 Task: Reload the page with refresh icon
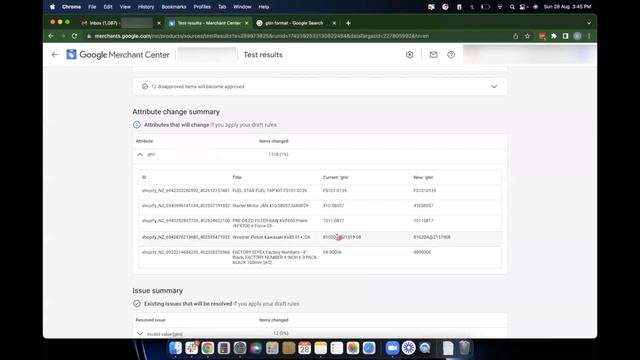click(74, 36)
